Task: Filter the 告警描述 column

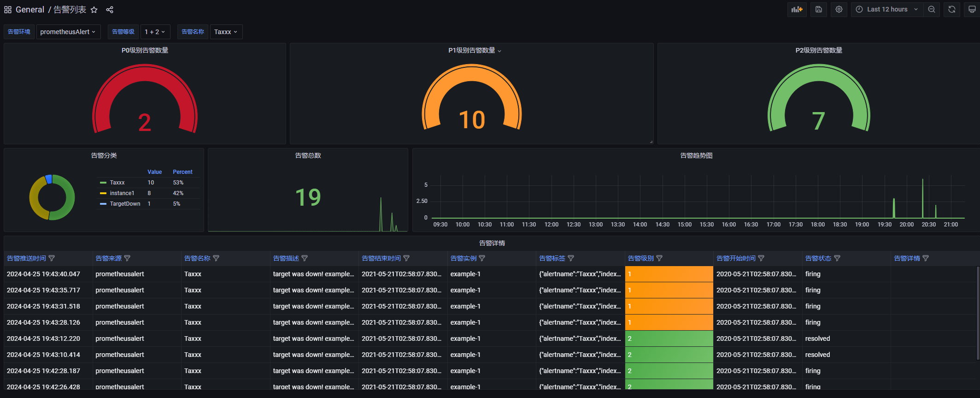Action: [305, 258]
